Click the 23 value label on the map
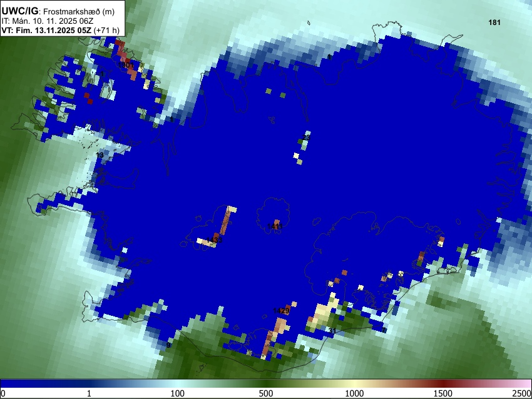 pos(306,138)
